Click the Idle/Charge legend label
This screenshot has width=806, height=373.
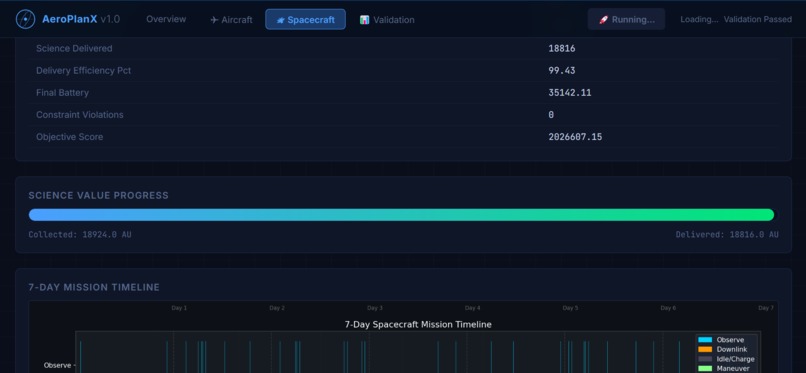[736, 359]
